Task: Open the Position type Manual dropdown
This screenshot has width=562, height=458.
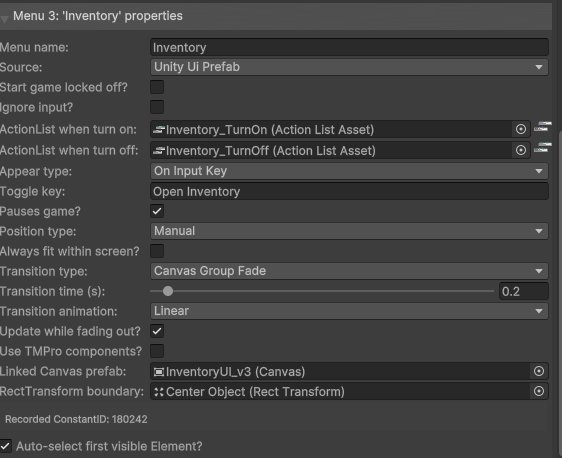Action: 349,231
